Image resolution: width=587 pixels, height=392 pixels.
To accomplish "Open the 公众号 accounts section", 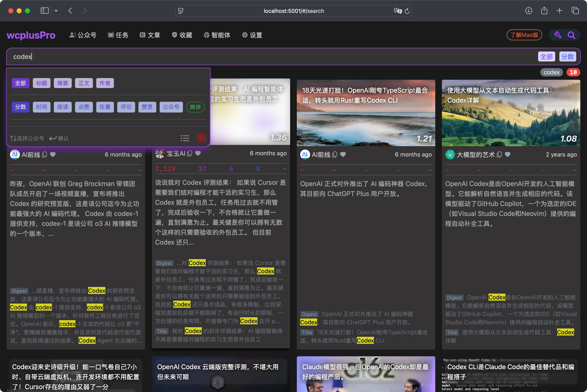I will coord(83,35).
